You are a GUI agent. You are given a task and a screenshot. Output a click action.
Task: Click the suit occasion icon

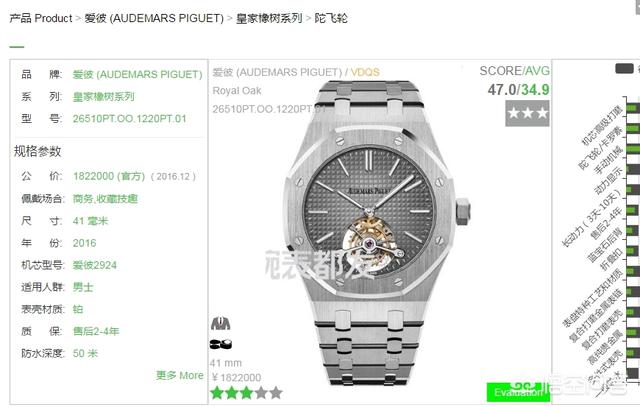[x=220, y=323]
